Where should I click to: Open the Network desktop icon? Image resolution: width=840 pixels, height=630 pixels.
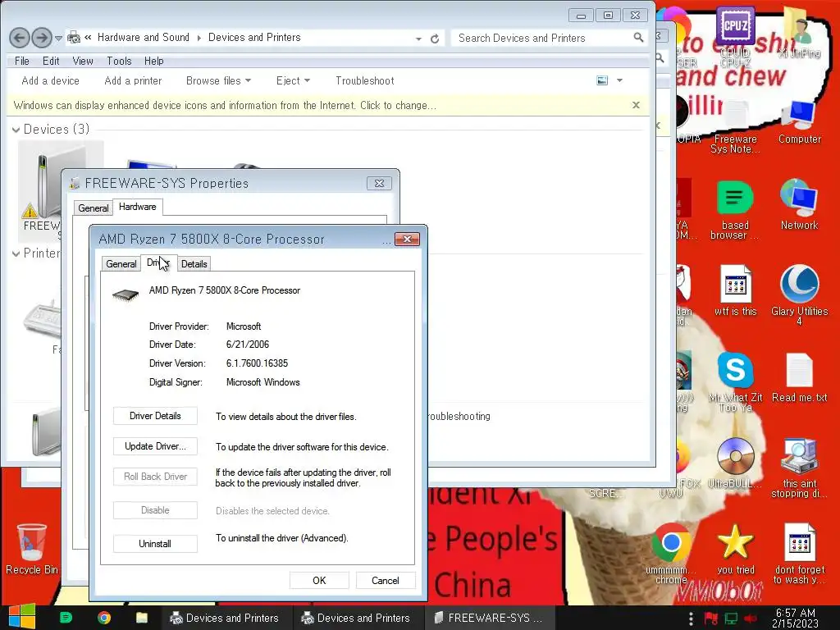799,204
